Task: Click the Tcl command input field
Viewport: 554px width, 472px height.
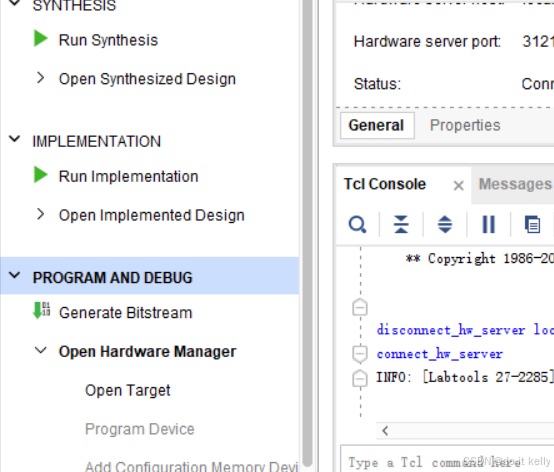Action: tap(447, 461)
